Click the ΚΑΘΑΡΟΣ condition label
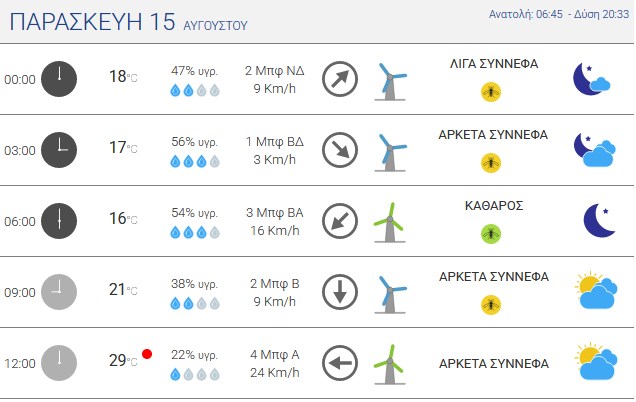The height and width of the screenshot is (402, 636). pyautogui.click(x=494, y=206)
